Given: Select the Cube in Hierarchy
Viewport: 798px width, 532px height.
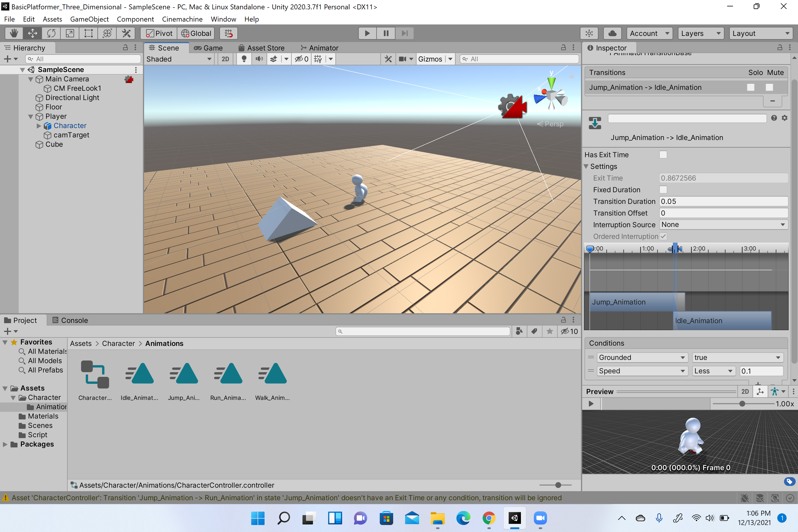Looking at the screenshot, I should 54,145.
